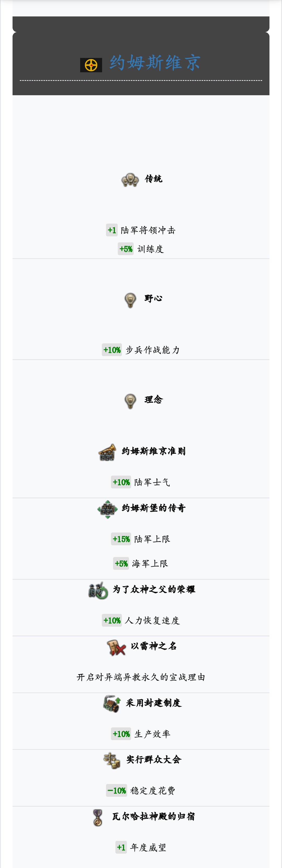Click the 传统 section heading
Image resolution: width=282 pixels, height=868 pixels.
point(154,179)
